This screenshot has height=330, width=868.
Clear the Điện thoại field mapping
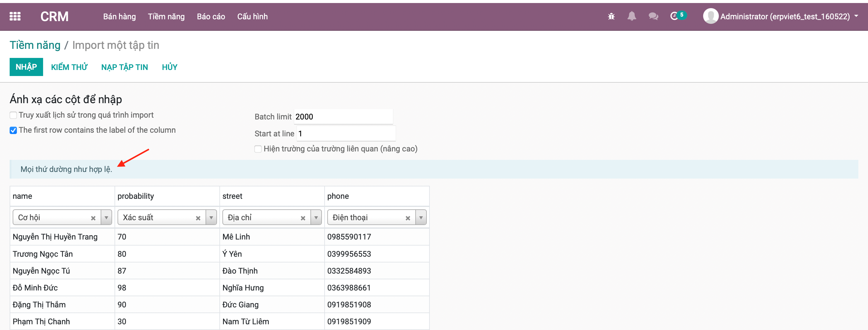pyautogui.click(x=408, y=218)
